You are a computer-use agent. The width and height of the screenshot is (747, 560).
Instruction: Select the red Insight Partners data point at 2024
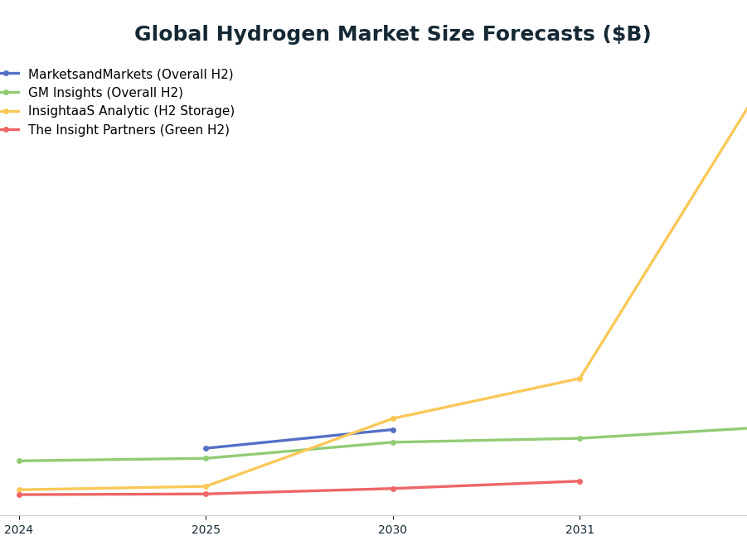(x=20, y=495)
